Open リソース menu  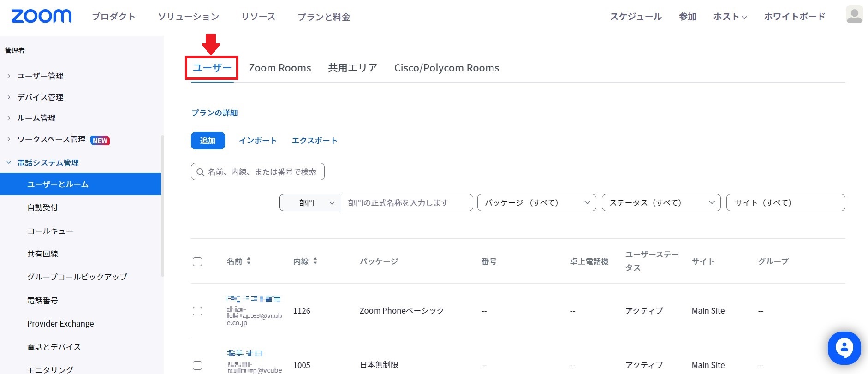258,17
